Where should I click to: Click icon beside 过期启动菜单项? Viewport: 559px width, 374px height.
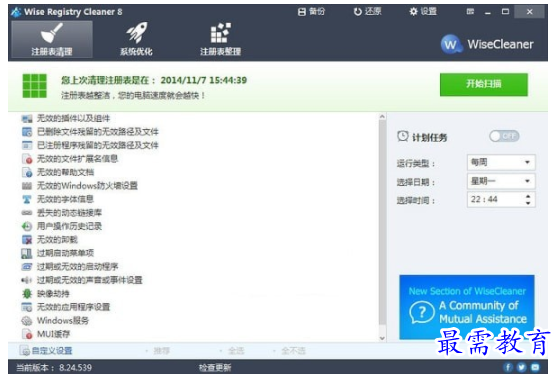pyautogui.click(x=27, y=253)
